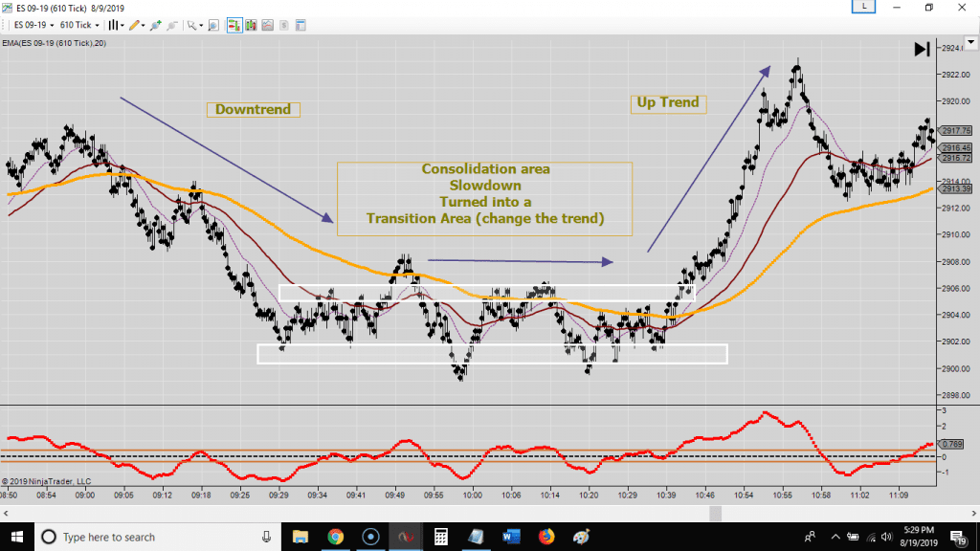The image size is (980, 551).
Task: Click the 2922.00 price axis label
Action: (956, 75)
